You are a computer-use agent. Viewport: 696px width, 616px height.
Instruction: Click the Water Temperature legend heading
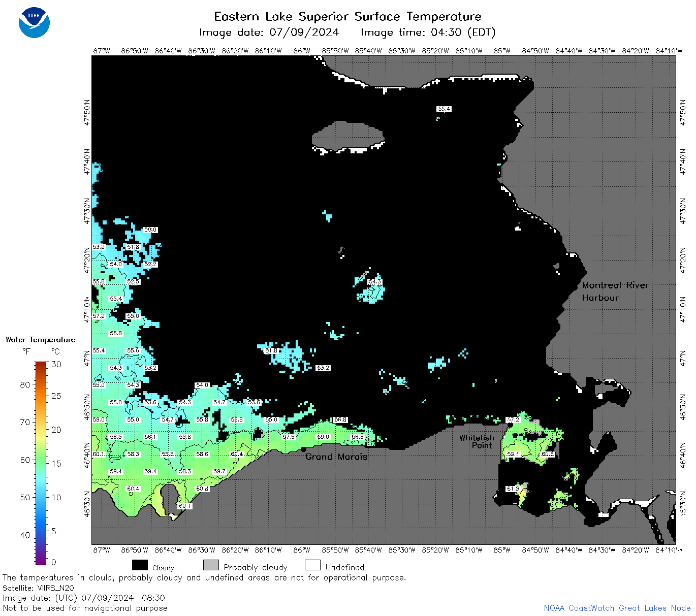41,340
